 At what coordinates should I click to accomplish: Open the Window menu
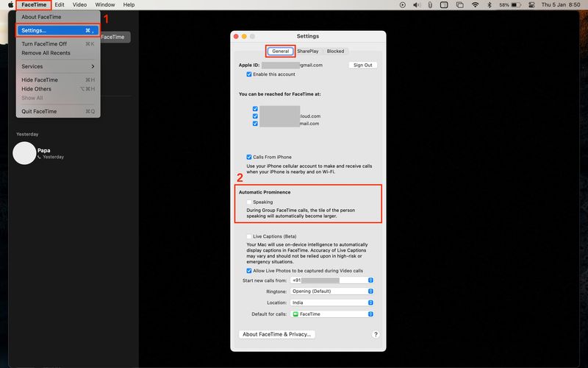click(105, 5)
